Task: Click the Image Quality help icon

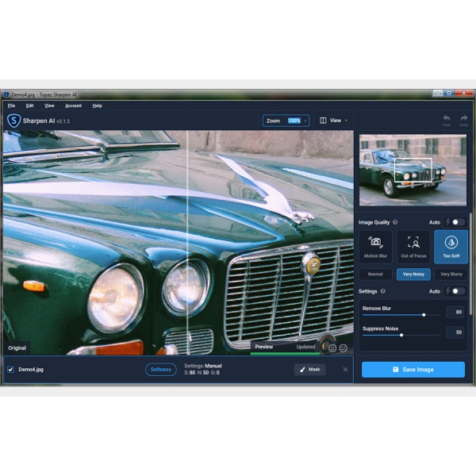Action: click(395, 222)
